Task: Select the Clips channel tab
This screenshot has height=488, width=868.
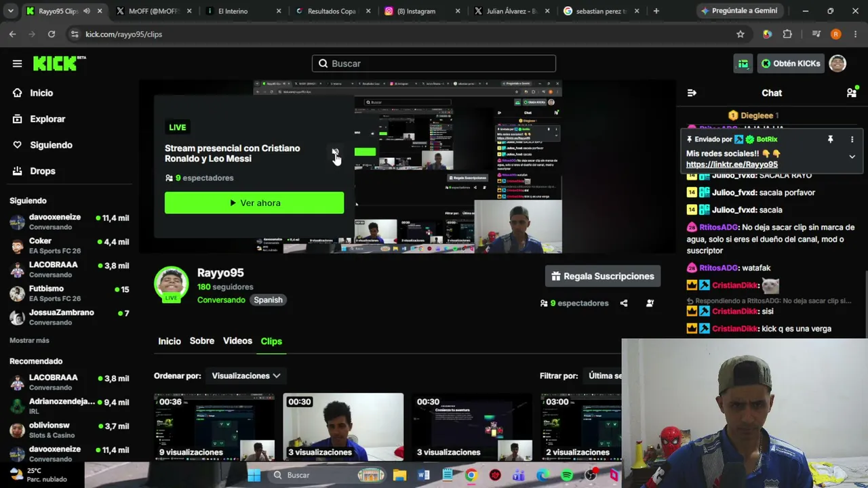Action: pos(271,341)
